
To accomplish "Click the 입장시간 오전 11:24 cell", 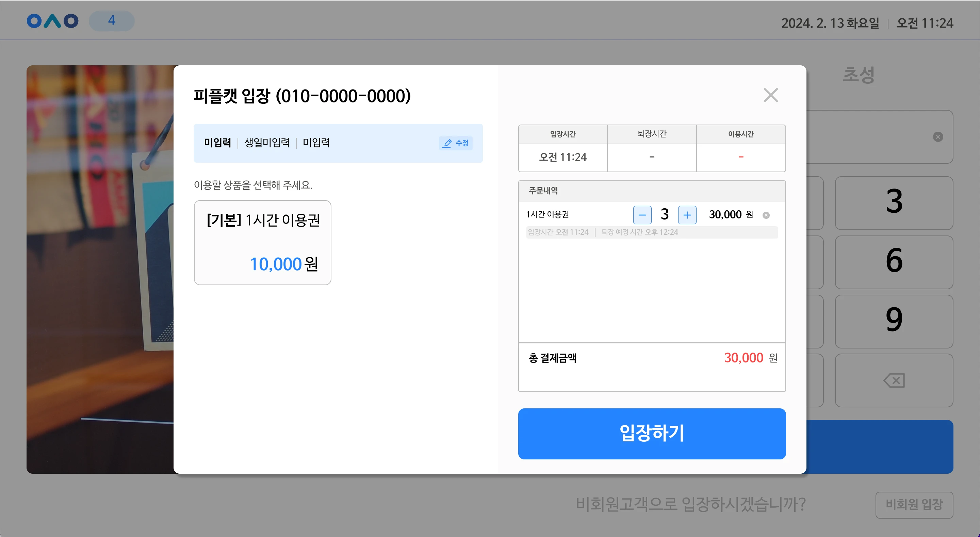I will pos(563,157).
